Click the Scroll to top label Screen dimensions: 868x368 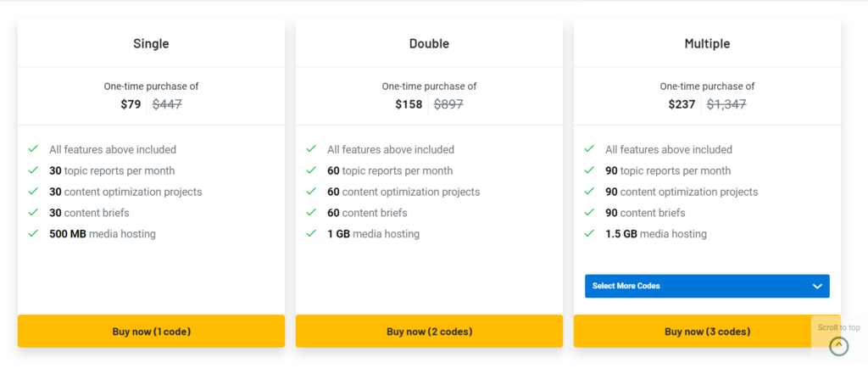pyautogui.click(x=838, y=327)
